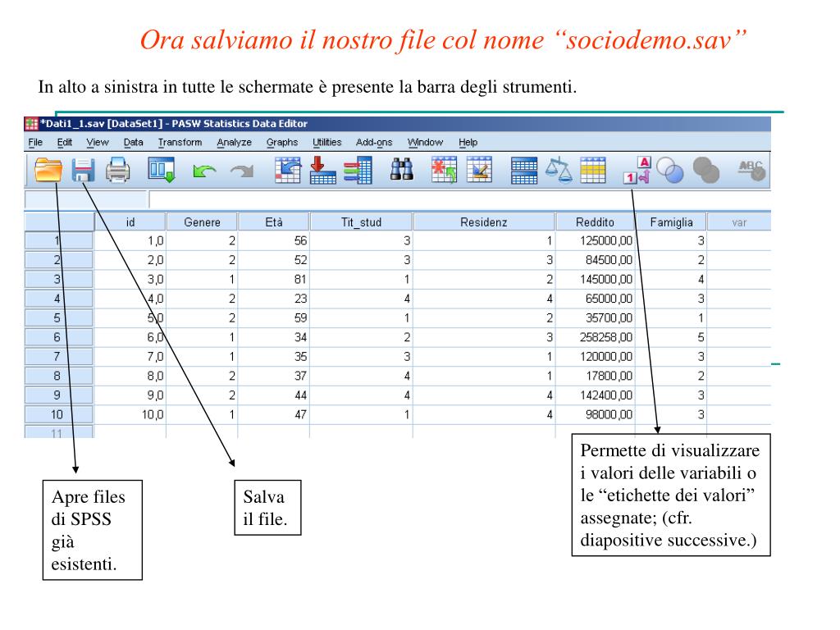Click the binoculars Find icon

click(x=402, y=169)
